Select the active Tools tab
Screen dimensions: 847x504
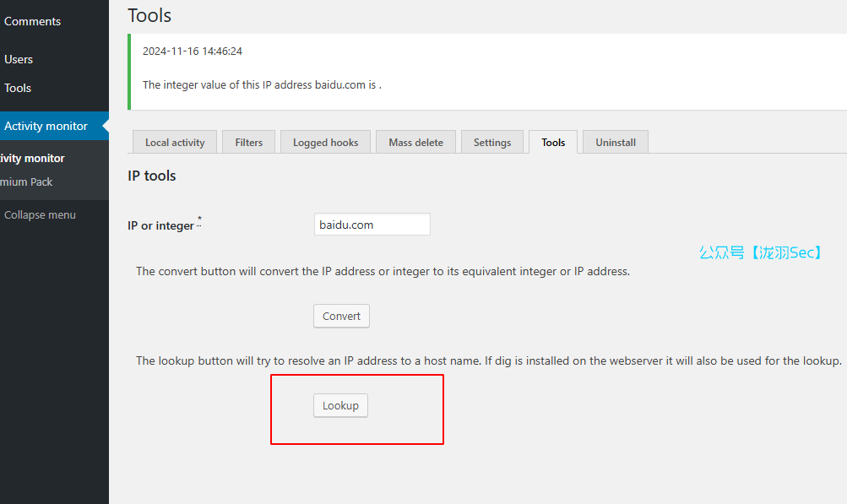click(x=553, y=143)
